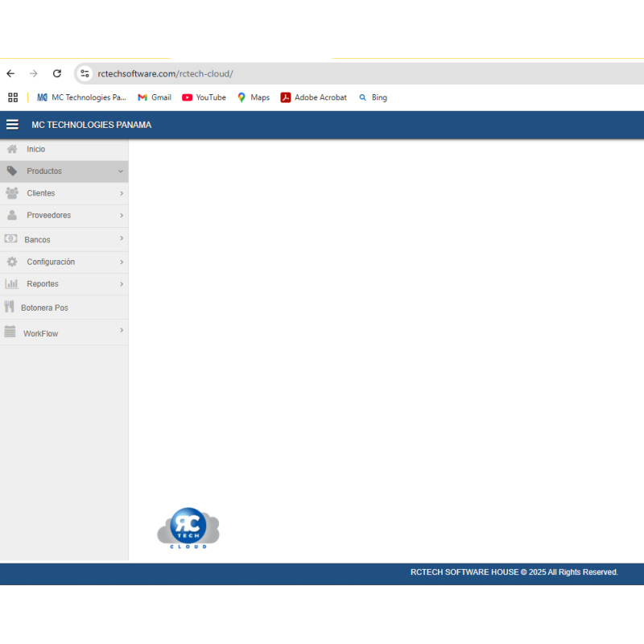Click the Clientes group icon

point(12,193)
